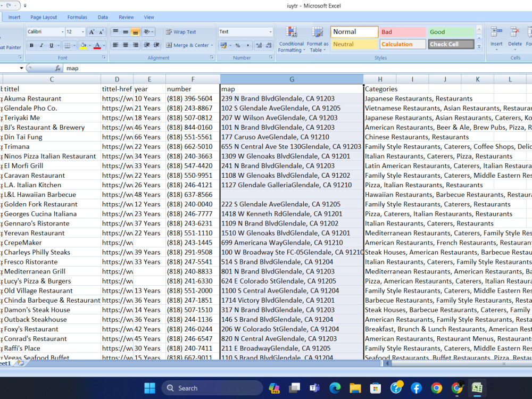Apply Good cell style

(x=451, y=32)
